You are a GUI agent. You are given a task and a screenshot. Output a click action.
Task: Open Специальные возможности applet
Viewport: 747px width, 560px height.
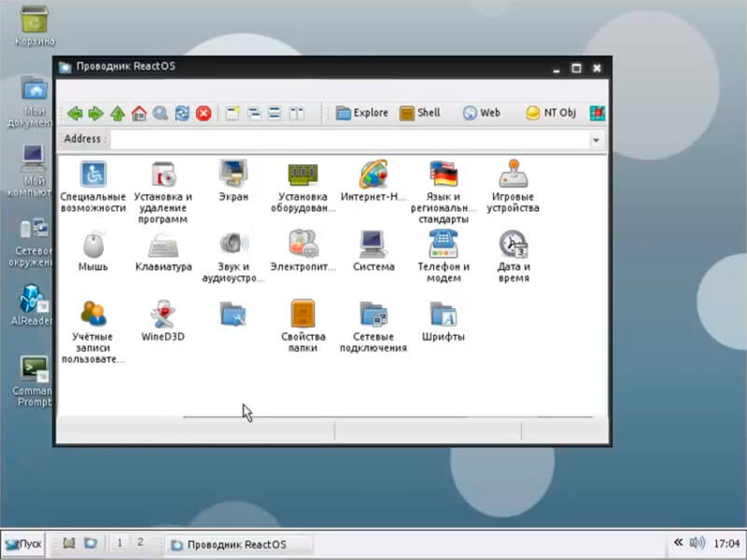point(93,187)
